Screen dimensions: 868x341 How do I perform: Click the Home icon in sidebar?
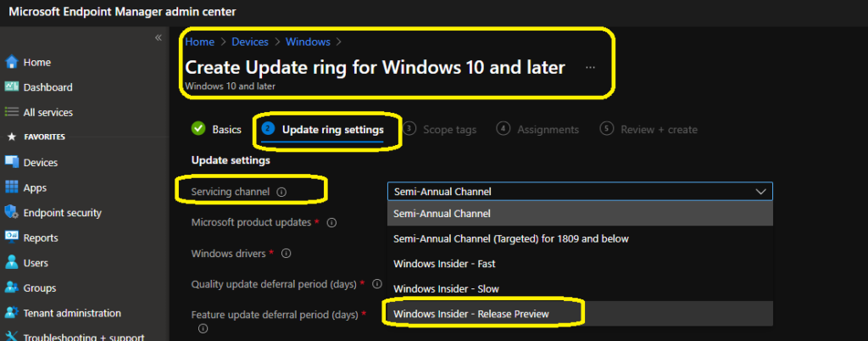click(12, 62)
